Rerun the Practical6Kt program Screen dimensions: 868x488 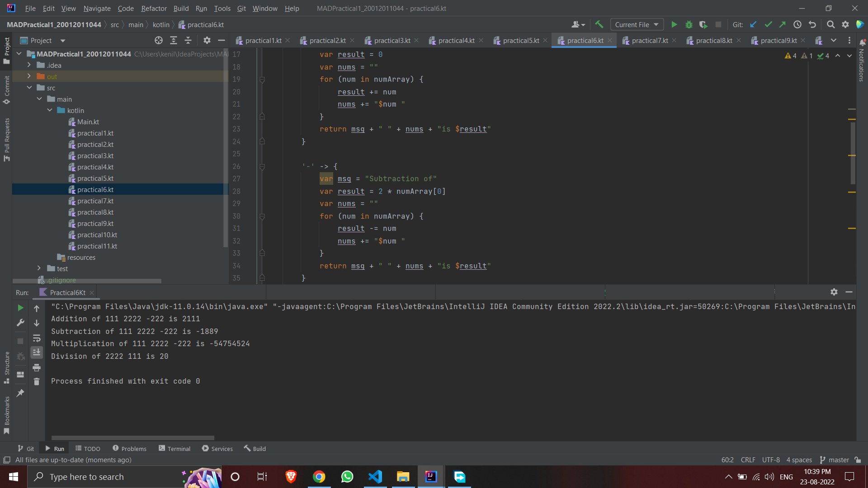click(20, 308)
